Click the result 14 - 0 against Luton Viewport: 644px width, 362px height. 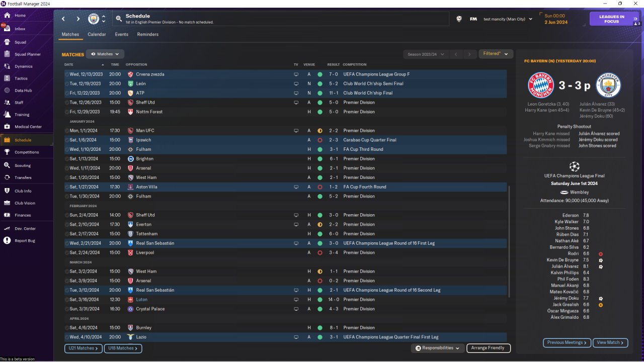coord(334,300)
